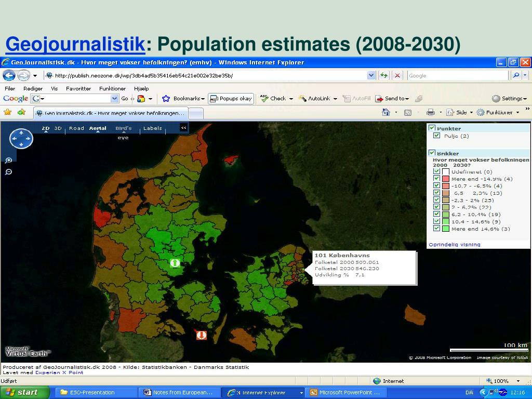Uncheck the Punkter layer checkbox

(432, 128)
